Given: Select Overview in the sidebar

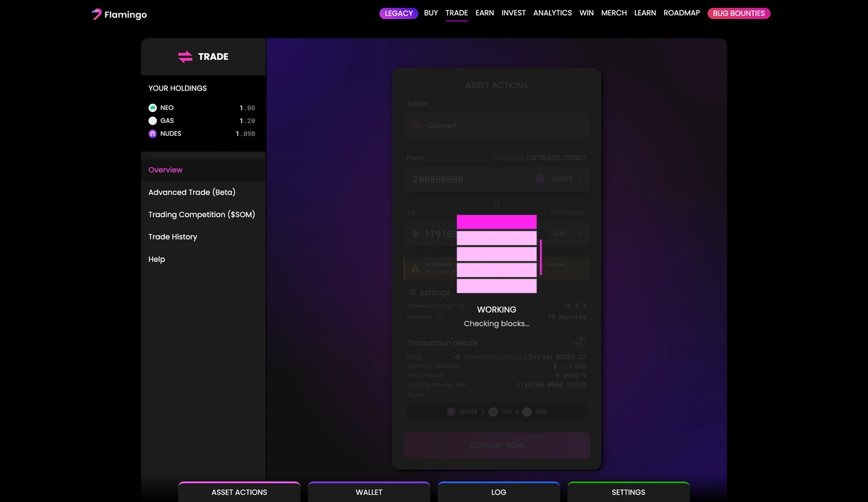Looking at the screenshot, I should pyautogui.click(x=166, y=170).
